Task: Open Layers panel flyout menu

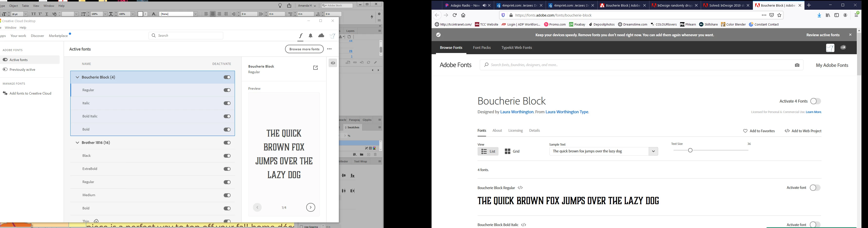Action: coord(380,31)
